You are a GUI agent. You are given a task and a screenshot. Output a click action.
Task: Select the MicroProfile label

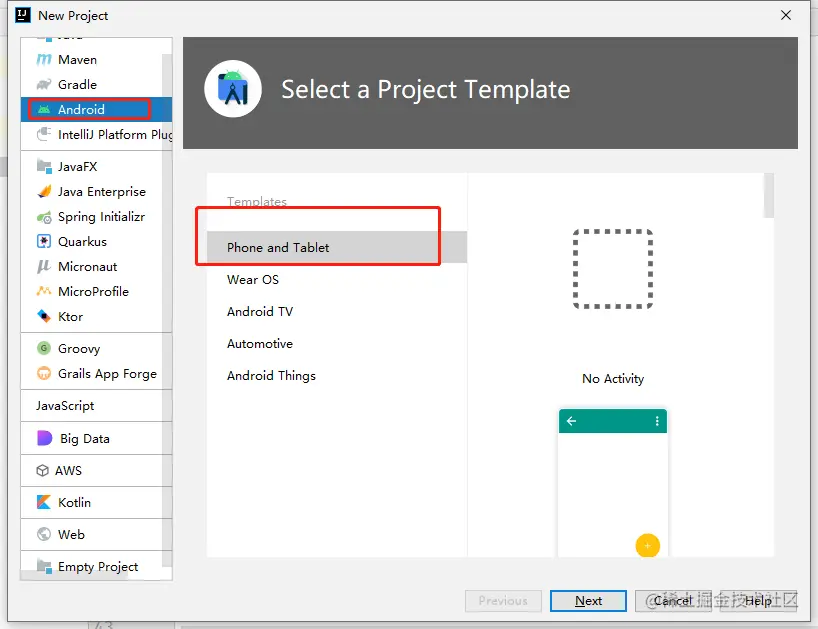click(x=93, y=291)
